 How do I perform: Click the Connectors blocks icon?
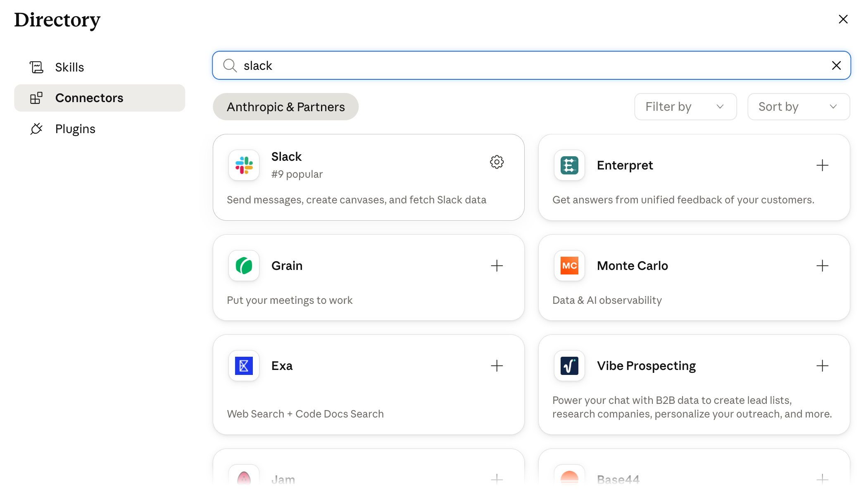point(36,98)
